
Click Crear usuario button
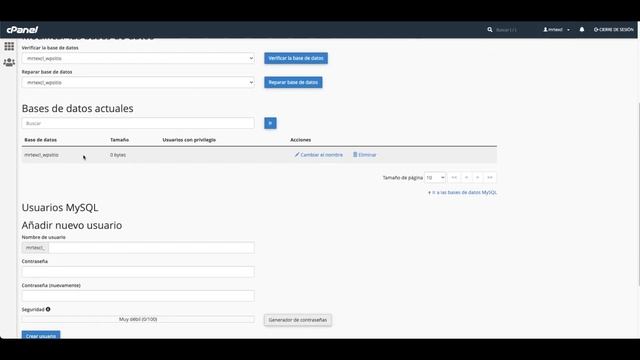point(41,335)
